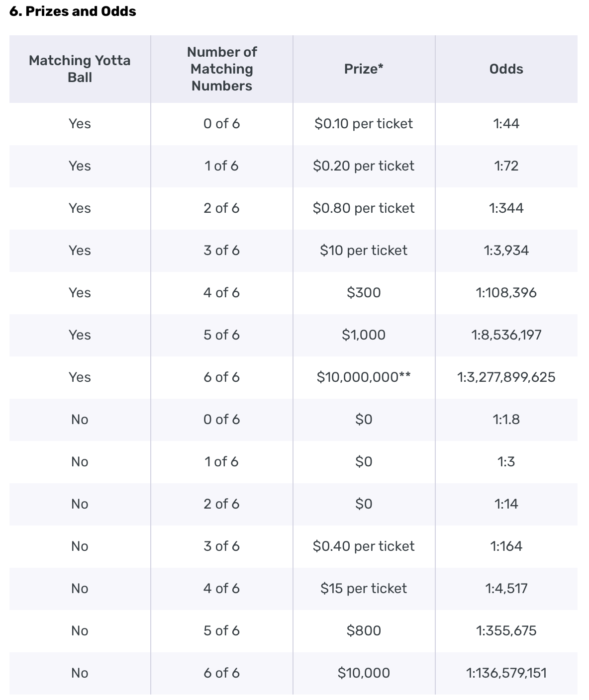Click the "Prize*" column header

[364, 69]
